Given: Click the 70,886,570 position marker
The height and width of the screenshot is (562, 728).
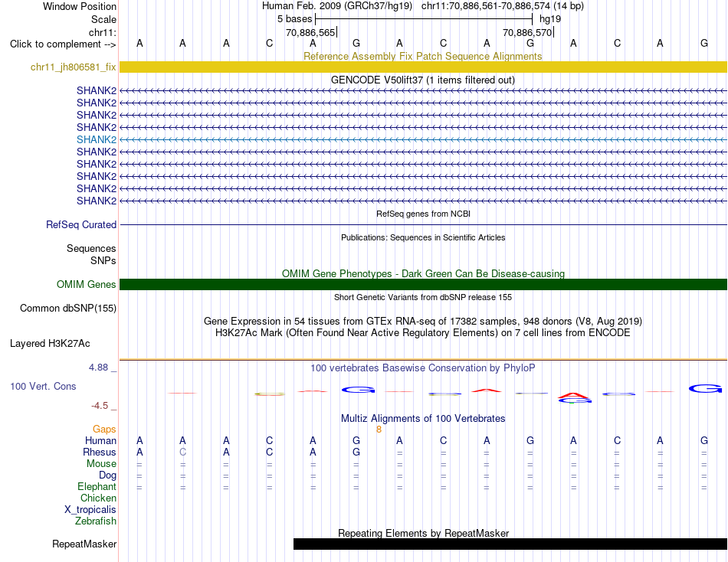Looking at the screenshot, I should pos(527,32).
